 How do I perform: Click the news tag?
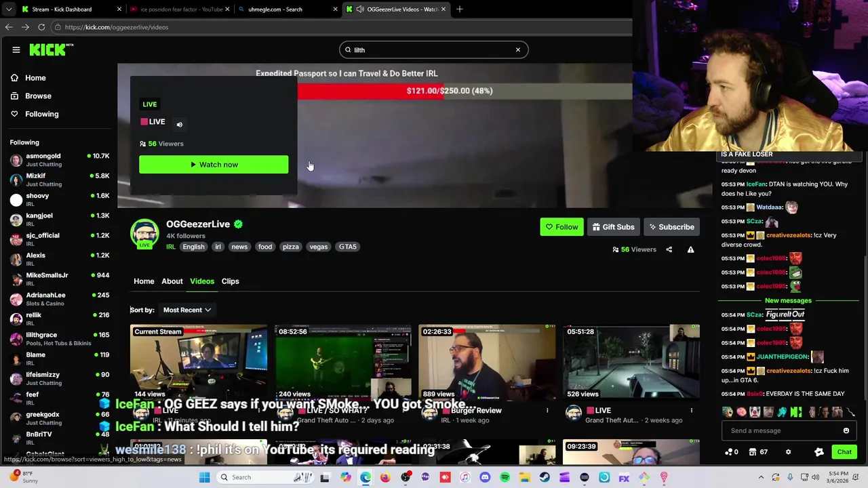[x=239, y=247]
